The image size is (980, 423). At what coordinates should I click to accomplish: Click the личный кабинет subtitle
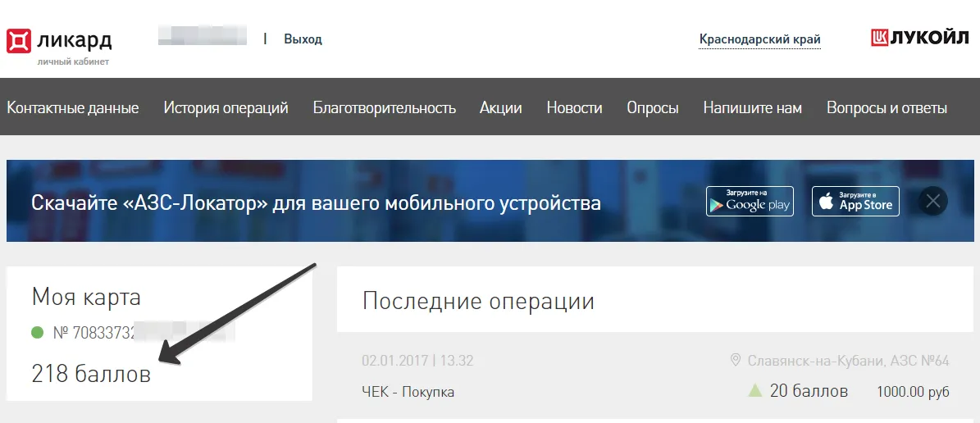[x=73, y=61]
